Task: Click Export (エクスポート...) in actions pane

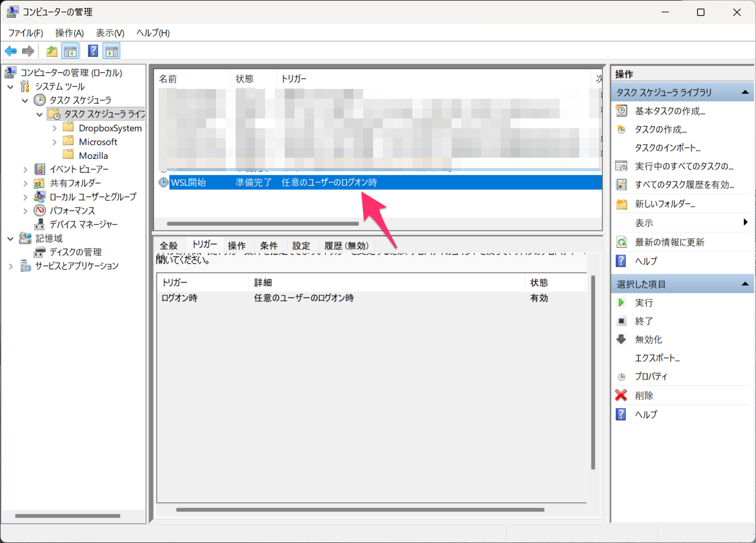Action: coord(657,358)
